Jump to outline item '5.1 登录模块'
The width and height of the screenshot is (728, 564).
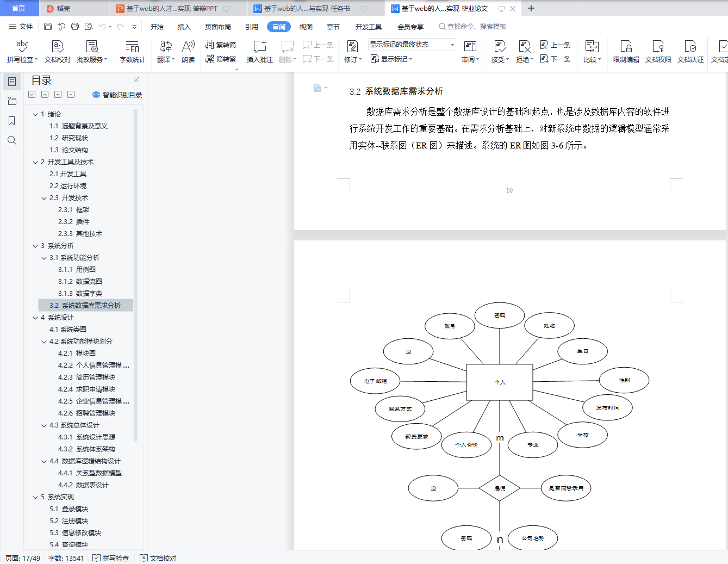pos(69,509)
